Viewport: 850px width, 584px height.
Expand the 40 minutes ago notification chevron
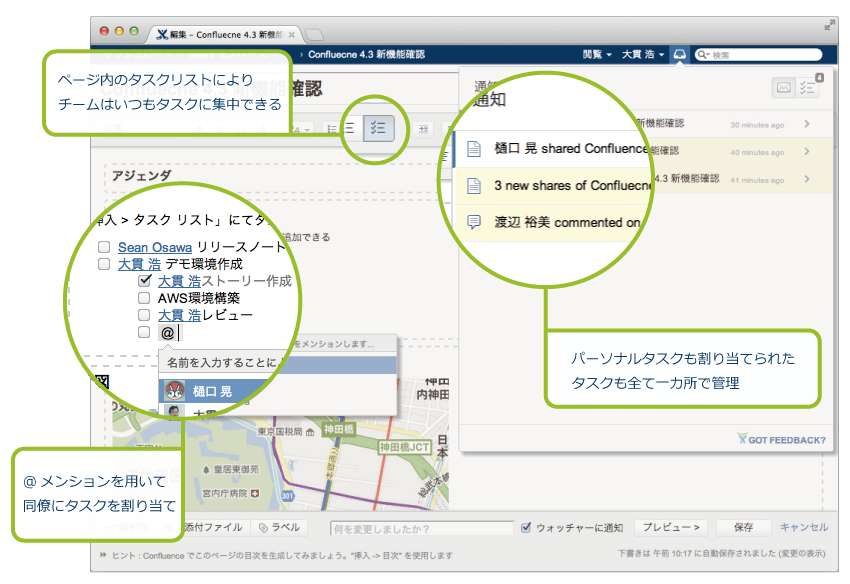[807, 151]
